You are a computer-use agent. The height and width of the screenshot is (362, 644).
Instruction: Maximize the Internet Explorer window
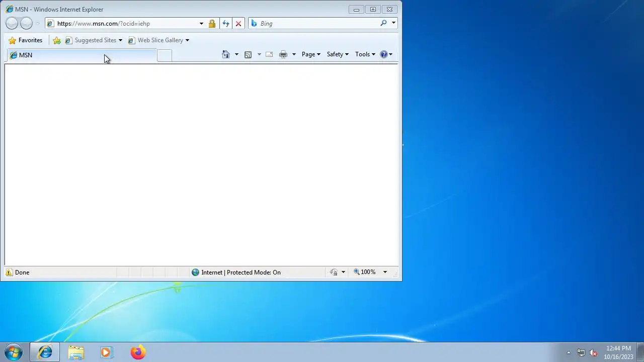tap(373, 9)
